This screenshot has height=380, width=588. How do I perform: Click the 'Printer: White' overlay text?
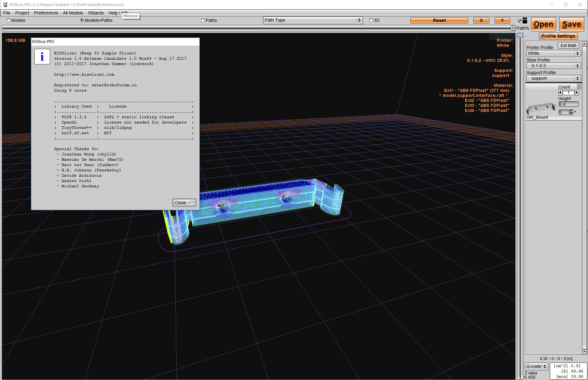[x=505, y=43]
